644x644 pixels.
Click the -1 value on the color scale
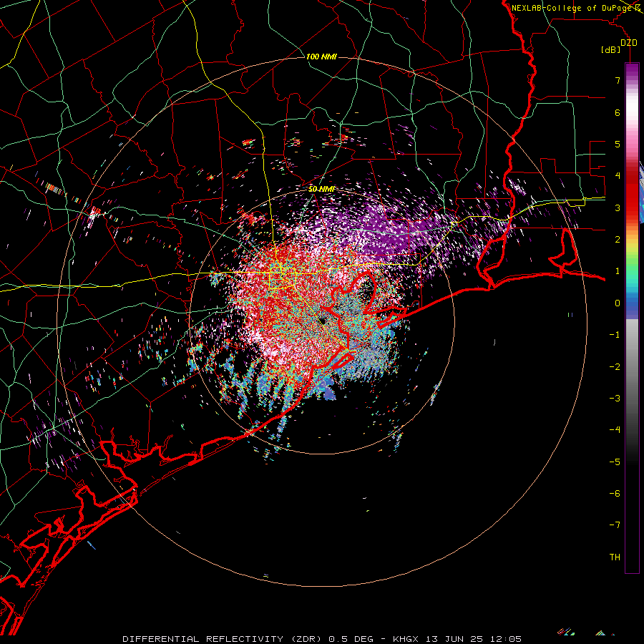[x=615, y=335]
